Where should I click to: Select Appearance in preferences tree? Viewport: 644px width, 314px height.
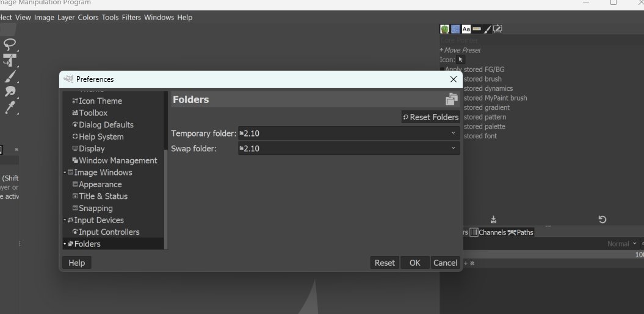[x=100, y=184]
